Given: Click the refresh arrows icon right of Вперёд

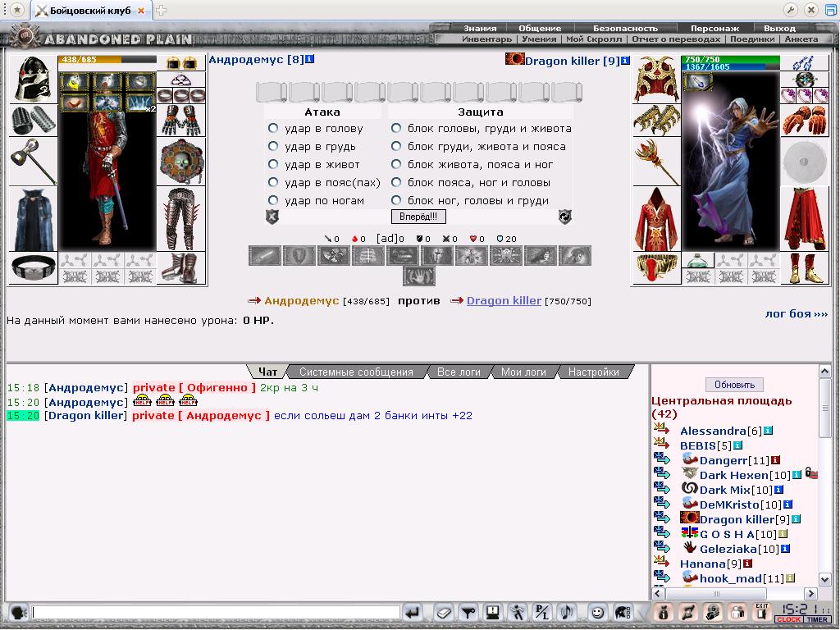Looking at the screenshot, I should point(564,217).
